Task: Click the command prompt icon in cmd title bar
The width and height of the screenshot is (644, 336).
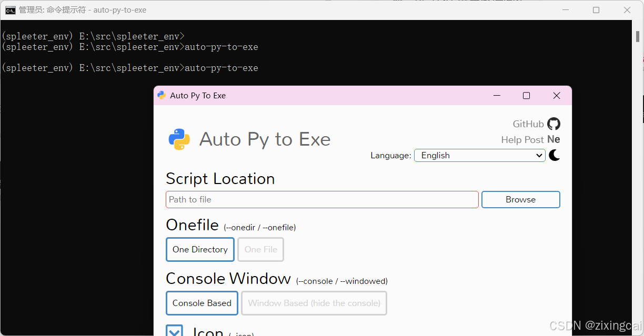Action: (x=9, y=9)
